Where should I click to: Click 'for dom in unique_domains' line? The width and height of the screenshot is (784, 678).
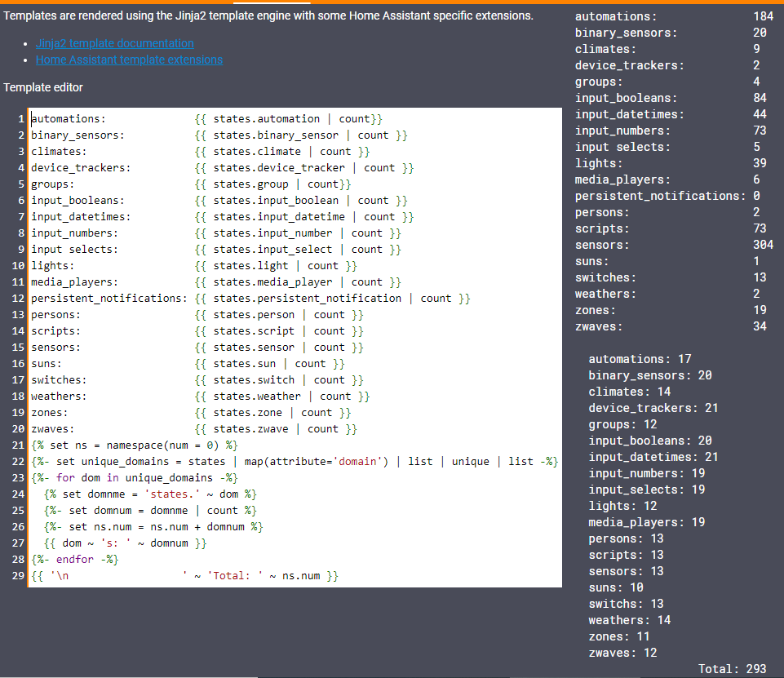pyautogui.click(x=135, y=478)
